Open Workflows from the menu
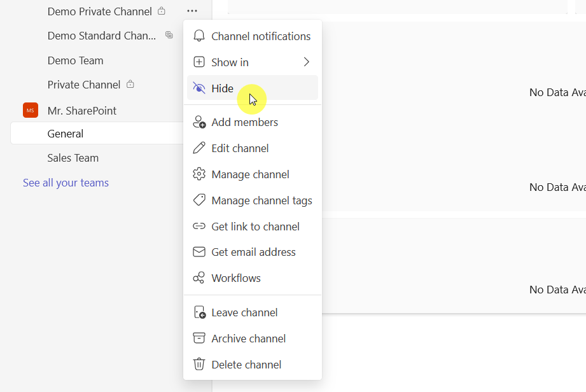 (x=252, y=278)
